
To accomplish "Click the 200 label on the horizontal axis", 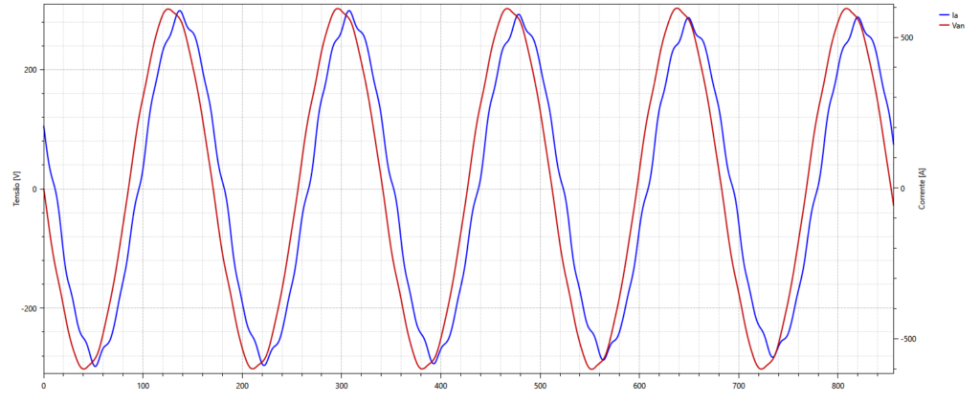I will (x=242, y=386).
